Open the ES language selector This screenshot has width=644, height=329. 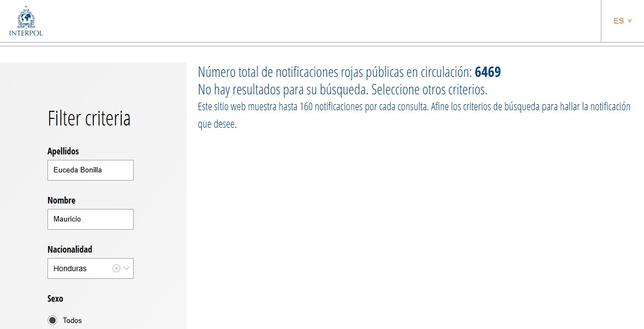point(618,21)
